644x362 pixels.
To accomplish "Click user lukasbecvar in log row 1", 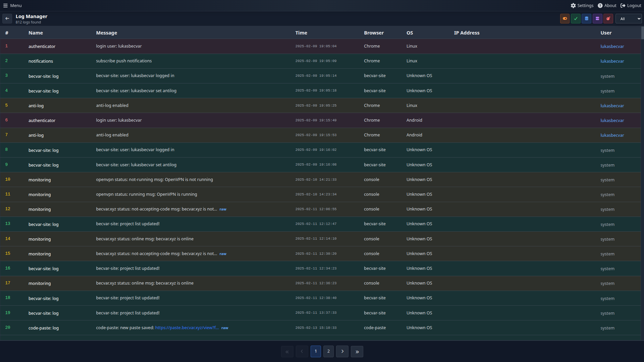I will [x=612, y=47].
